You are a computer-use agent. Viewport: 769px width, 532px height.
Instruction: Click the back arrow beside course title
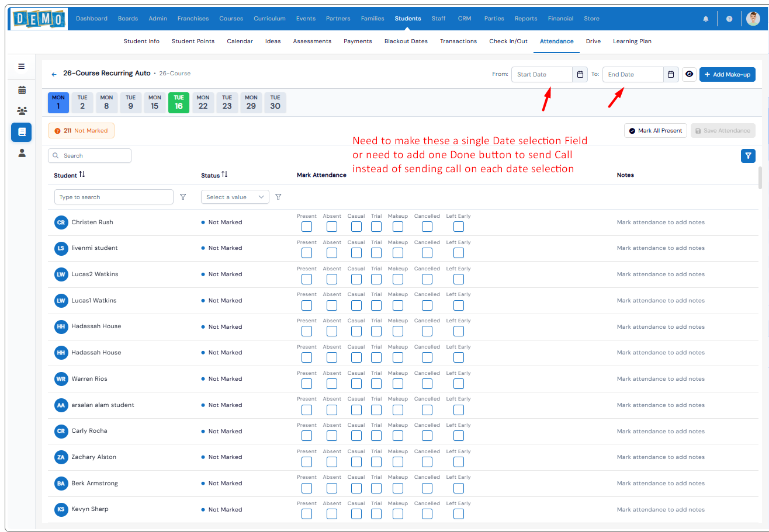click(54, 74)
